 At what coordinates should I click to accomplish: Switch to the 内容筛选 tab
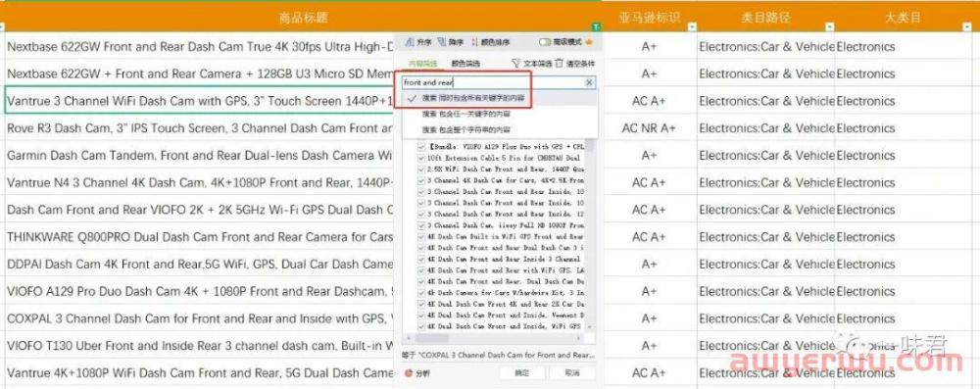pyautogui.click(x=423, y=63)
